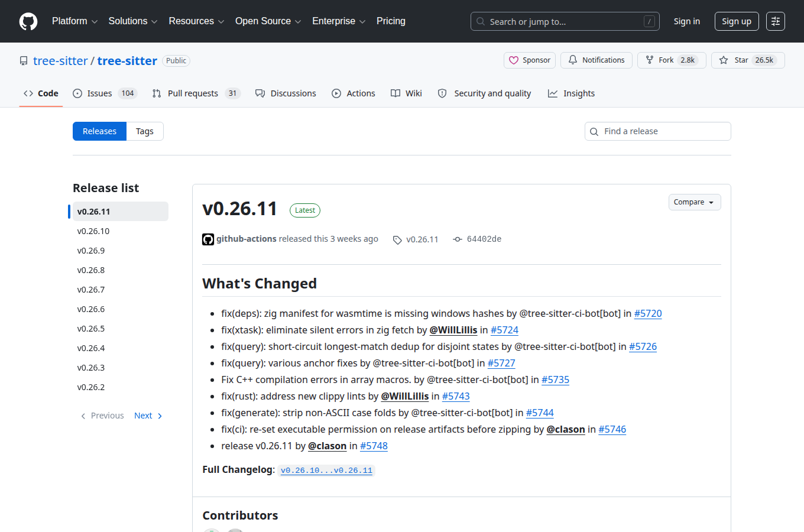Expand the Enterprise menu
804x532 pixels.
tap(339, 21)
